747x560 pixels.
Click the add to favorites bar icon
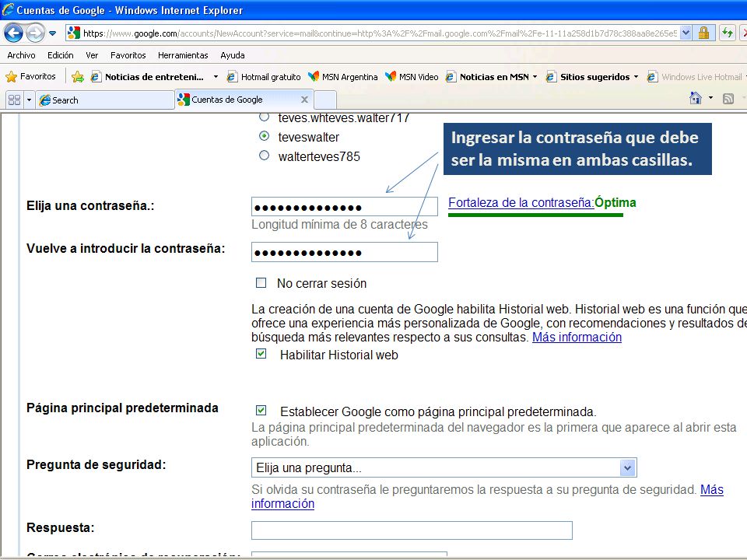coord(78,77)
